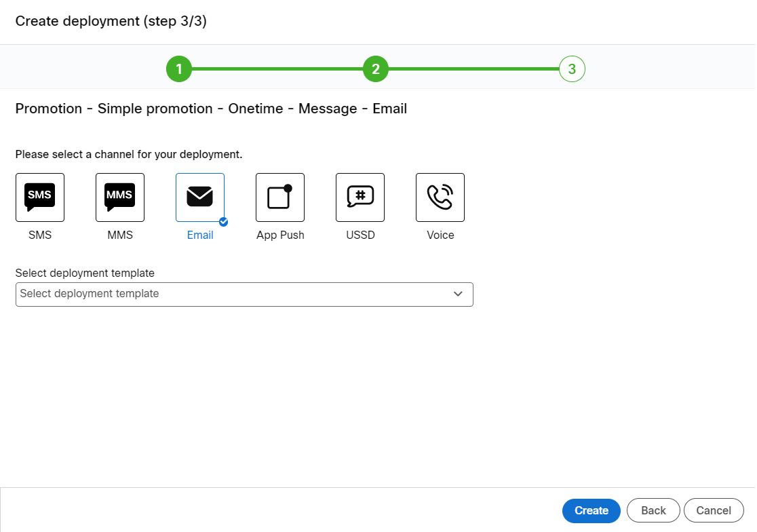Image resolution: width=757 pixels, height=532 pixels.
Task: Click the green step 1 indicator circle
Action: pos(179,69)
